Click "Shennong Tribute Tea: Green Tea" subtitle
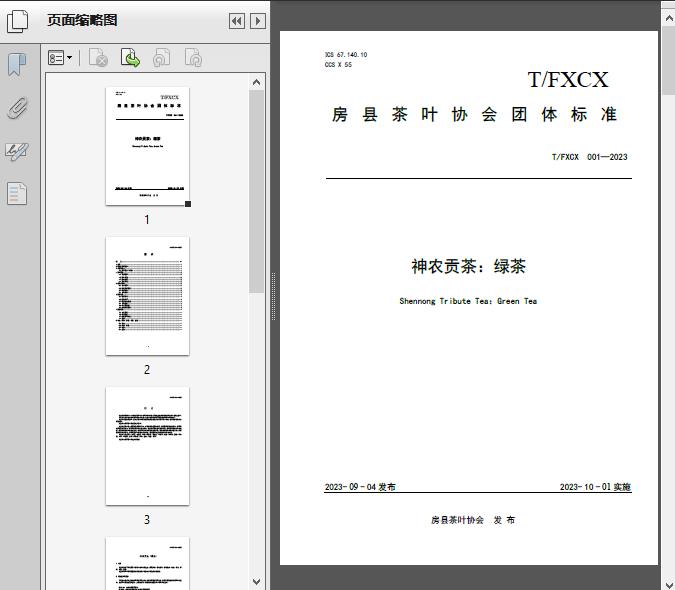Screen dimensions: 675x590 [x=468, y=301]
